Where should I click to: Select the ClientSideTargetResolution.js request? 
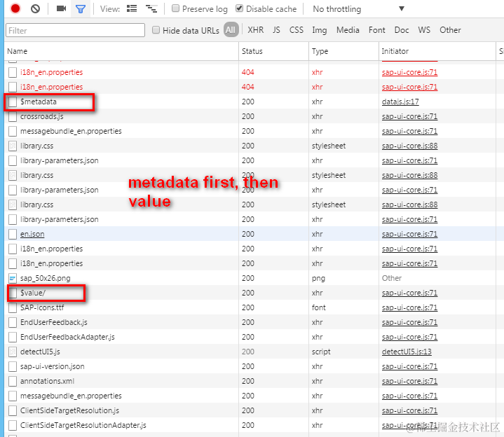[x=70, y=410]
